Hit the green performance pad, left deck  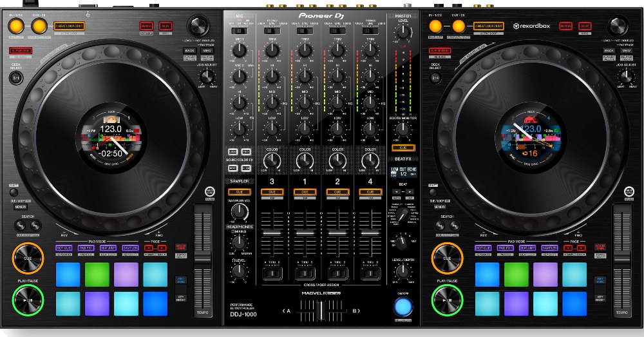(97, 274)
